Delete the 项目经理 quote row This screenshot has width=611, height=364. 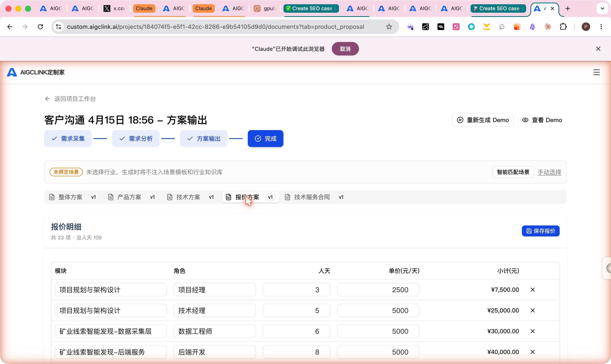tap(533, 290)
